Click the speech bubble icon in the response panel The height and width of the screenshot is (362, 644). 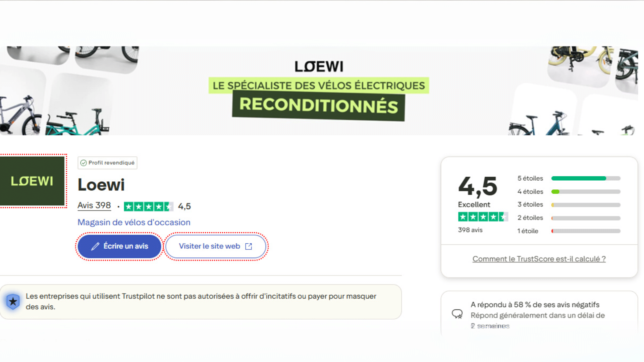tap(458, 314)
